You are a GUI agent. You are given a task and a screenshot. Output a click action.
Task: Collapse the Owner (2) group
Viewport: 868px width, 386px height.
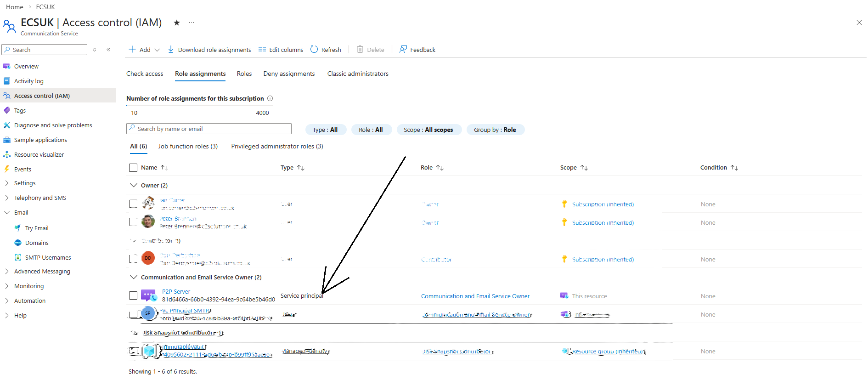coord(134,185)
